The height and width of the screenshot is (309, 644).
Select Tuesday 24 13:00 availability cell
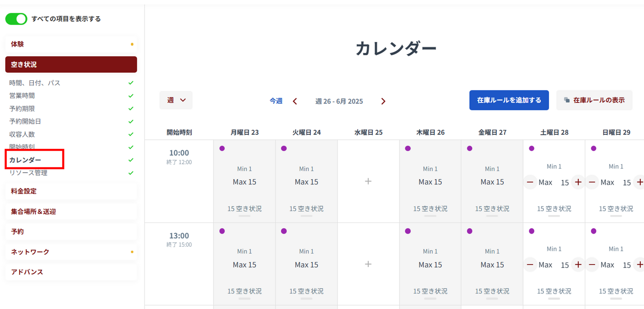click(306, 265)
